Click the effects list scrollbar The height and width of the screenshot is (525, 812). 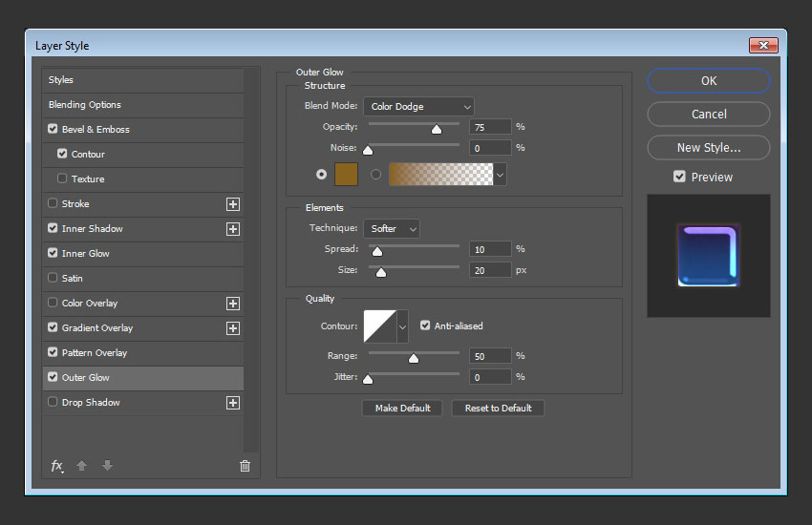tap(251, 261)
